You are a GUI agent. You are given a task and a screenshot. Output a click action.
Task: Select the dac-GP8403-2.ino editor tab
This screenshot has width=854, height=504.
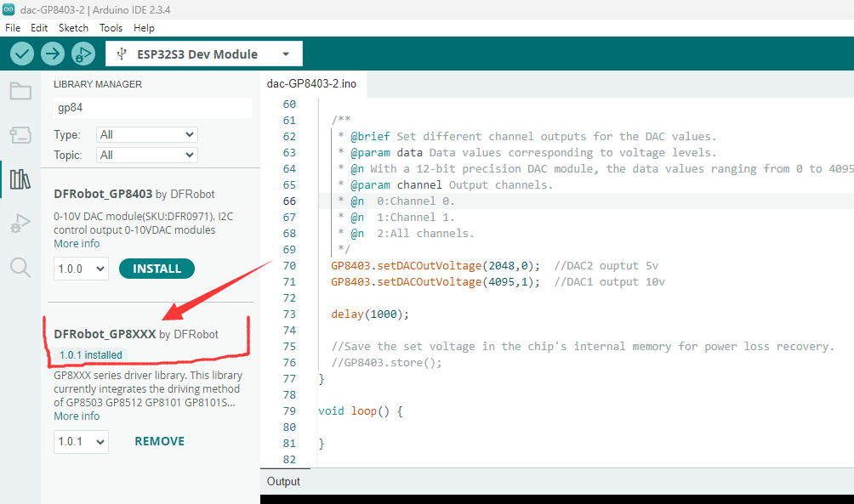pos(311,83)
